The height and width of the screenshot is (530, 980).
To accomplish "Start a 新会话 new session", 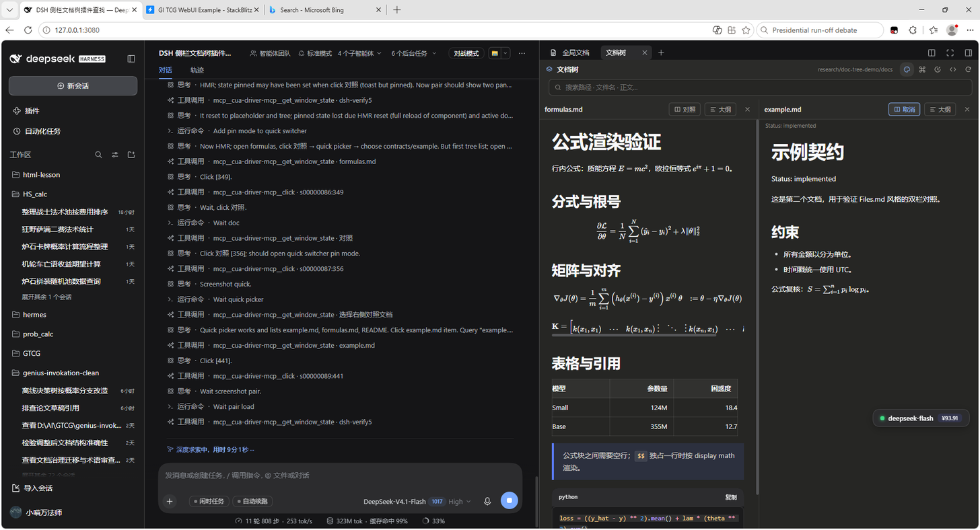I will [73, 85].
